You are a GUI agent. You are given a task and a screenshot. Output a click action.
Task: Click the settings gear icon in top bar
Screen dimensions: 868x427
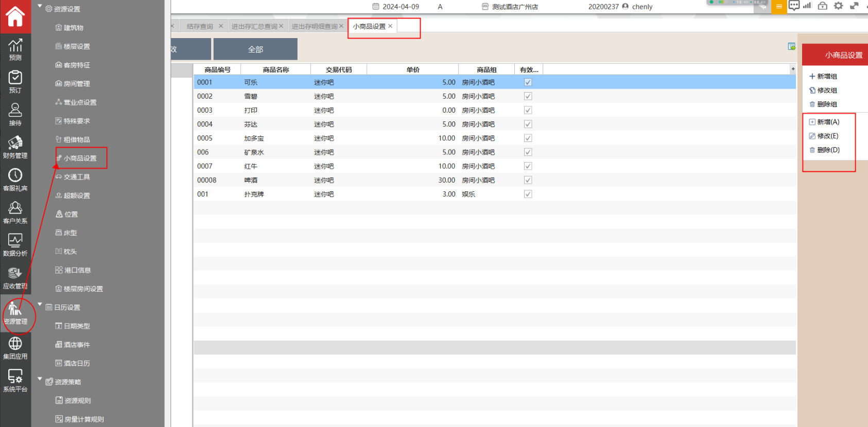point(839,6)
